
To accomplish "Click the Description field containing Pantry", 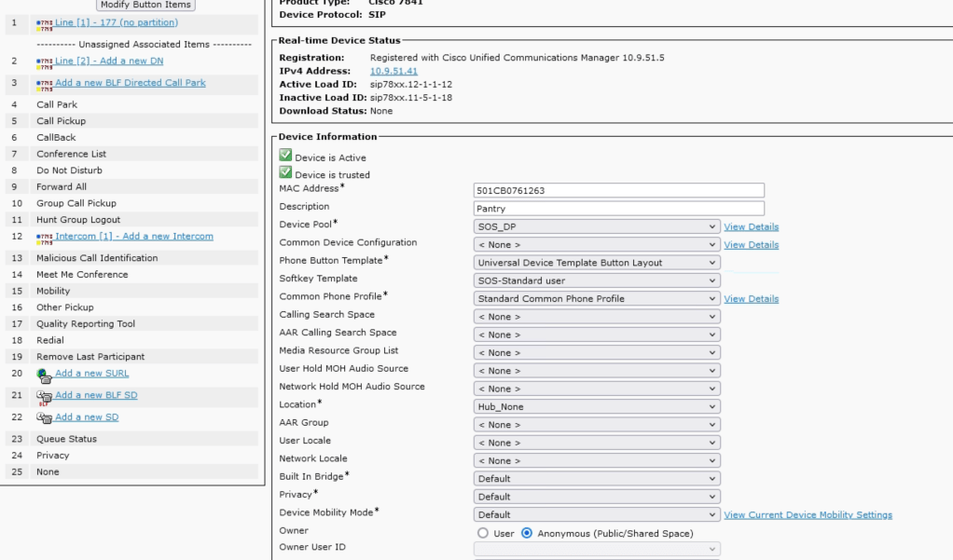I will [x=618, y=209].
